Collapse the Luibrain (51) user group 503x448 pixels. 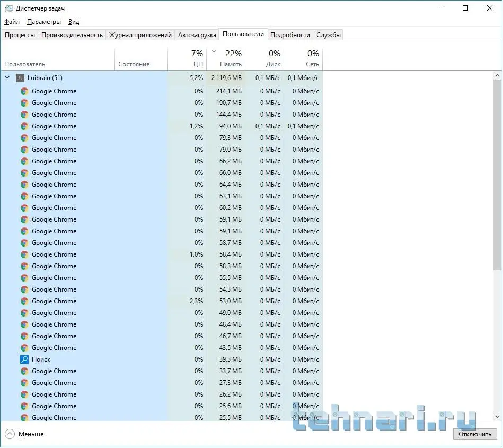[7, 77]
